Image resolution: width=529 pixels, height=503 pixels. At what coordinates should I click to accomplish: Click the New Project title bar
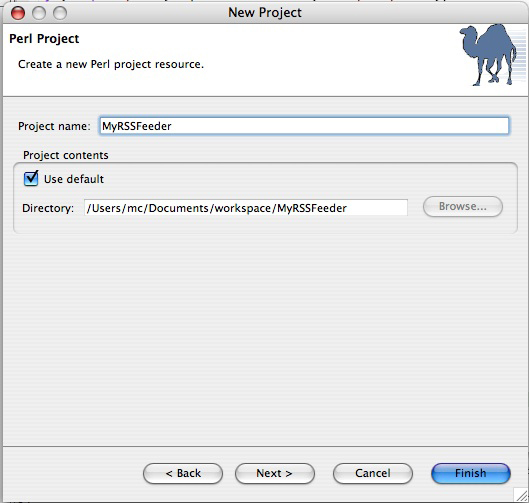[x=265, y=13]
